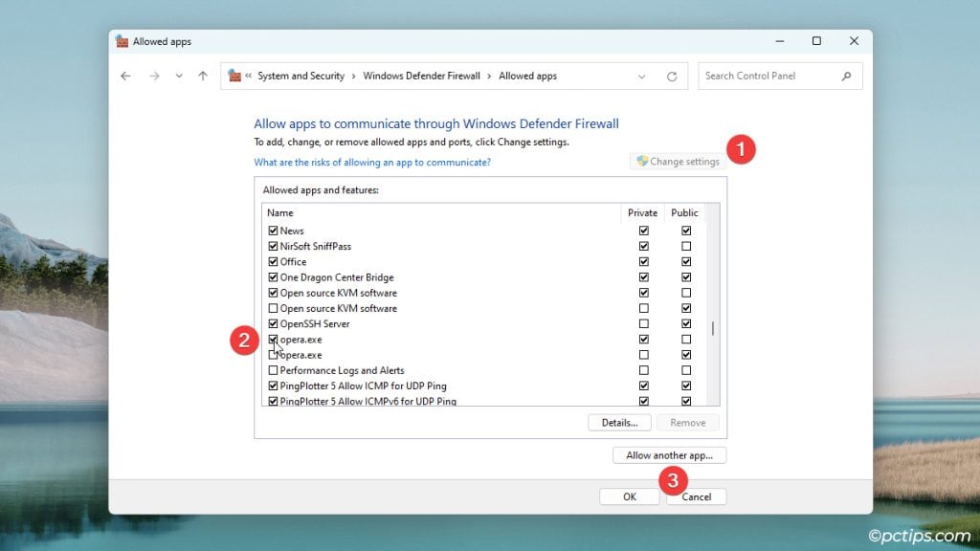Enable the OpenSSH Server checkbox
980x551 pixels.
tap(274, 323)
